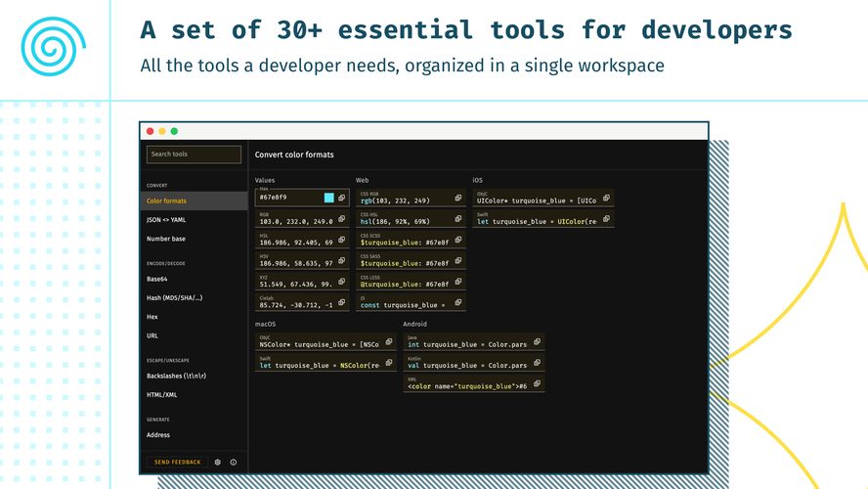
Task: Open settings via the gear icon
Action: 218,462
